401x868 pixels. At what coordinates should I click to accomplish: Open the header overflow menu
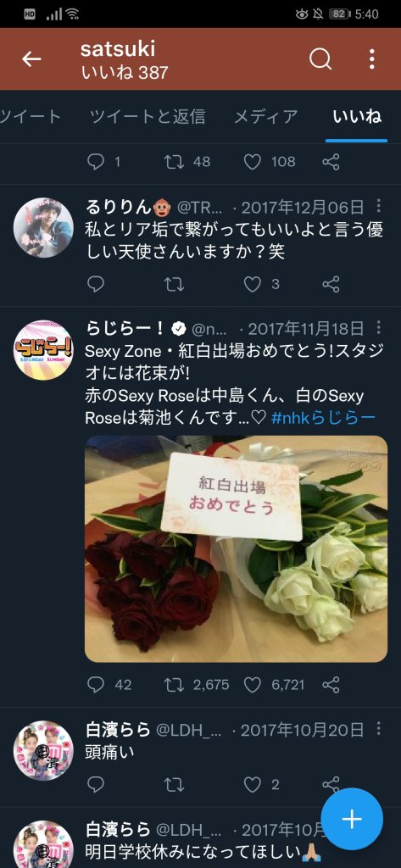[371, 59]
